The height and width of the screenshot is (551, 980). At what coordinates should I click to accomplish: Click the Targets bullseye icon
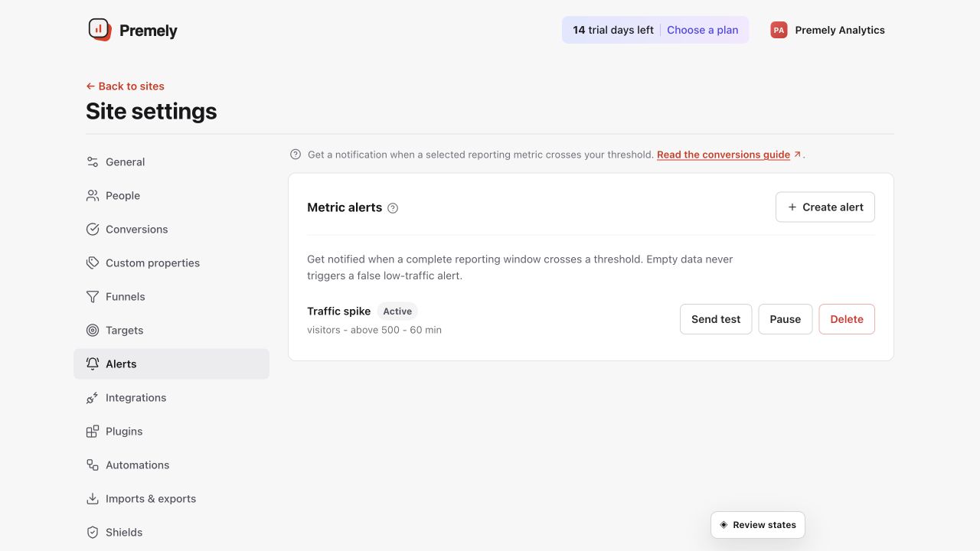click(x=93, y=331)
